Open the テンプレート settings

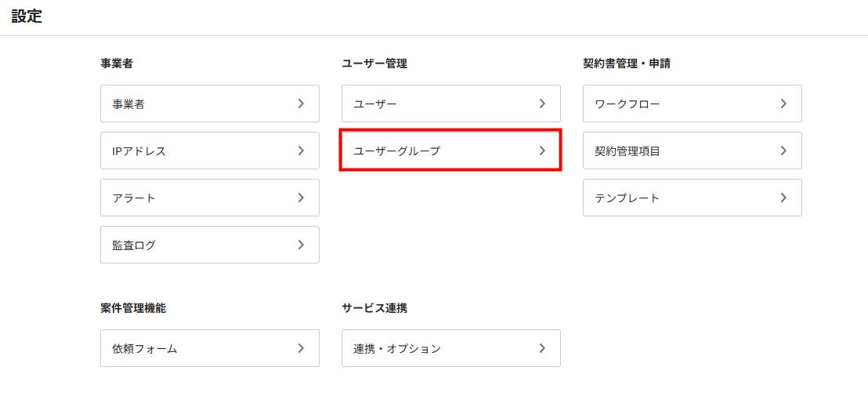point(693,198)
